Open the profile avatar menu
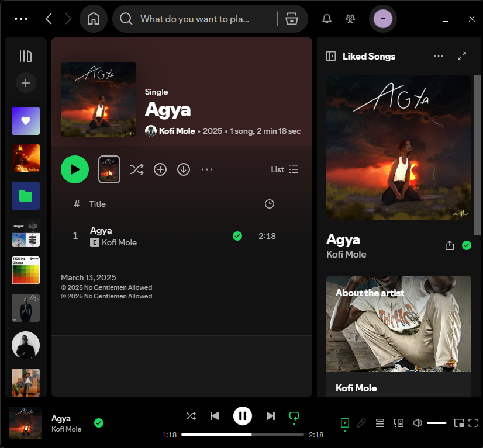Screen dimensions: 483x448 [383, 19]
